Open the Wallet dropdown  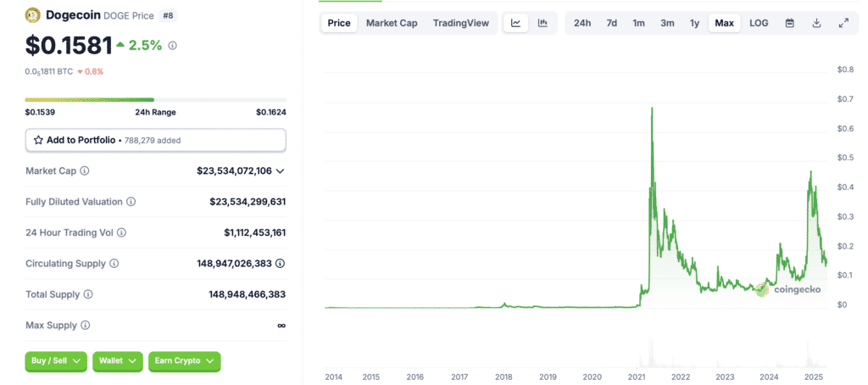tap(117, 361)
